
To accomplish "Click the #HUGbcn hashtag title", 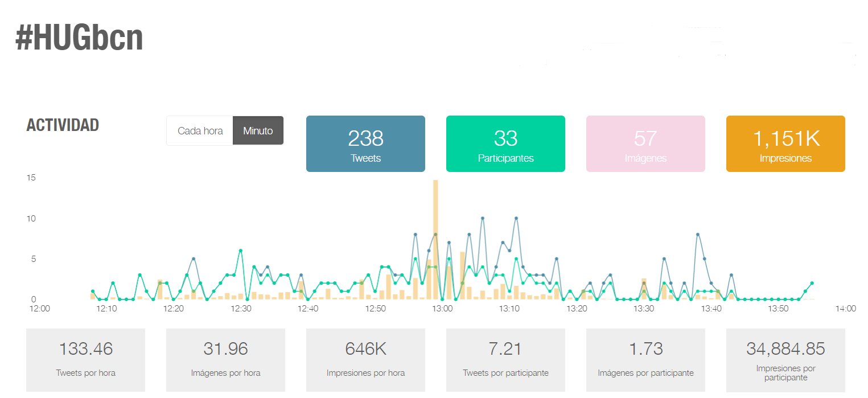I will (x=79, y=39).
